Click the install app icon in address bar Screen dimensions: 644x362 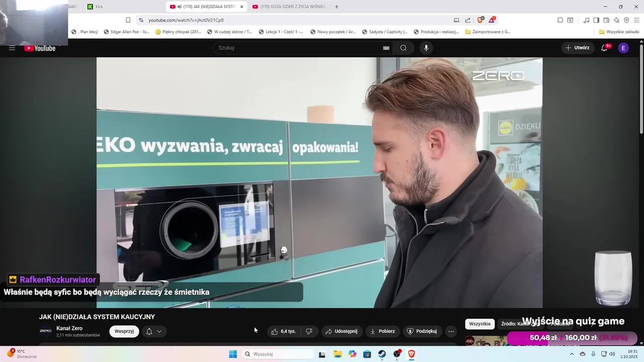click(x=456, y=20)
